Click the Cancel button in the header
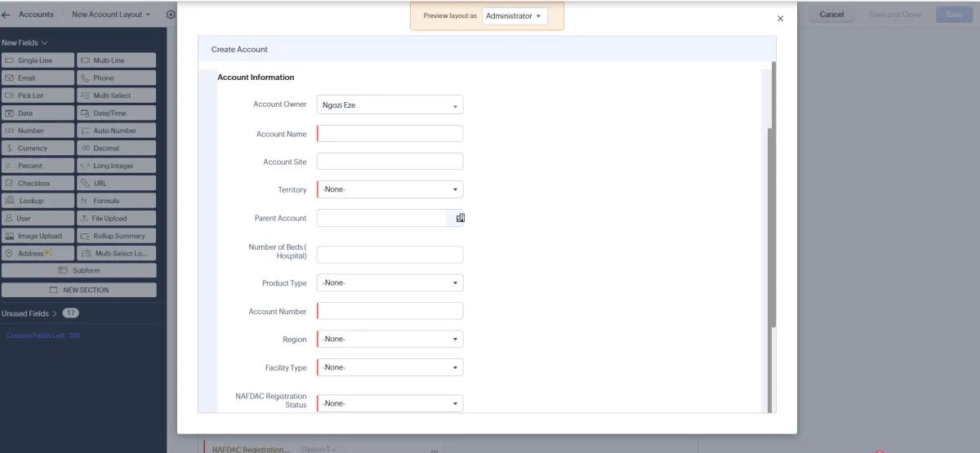This screenshot has width=980, height=453. [831, 15]
